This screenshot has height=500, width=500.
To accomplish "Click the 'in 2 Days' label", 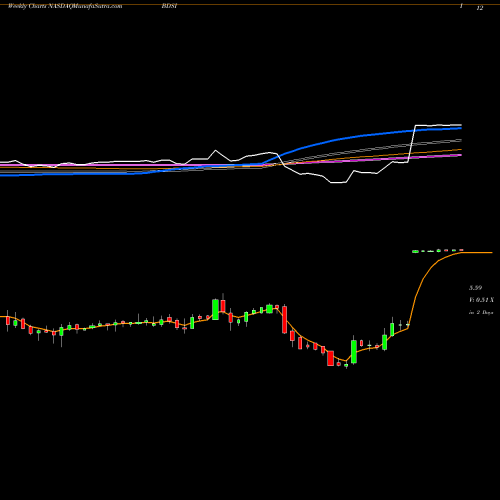I will click(x=481, y=313).
